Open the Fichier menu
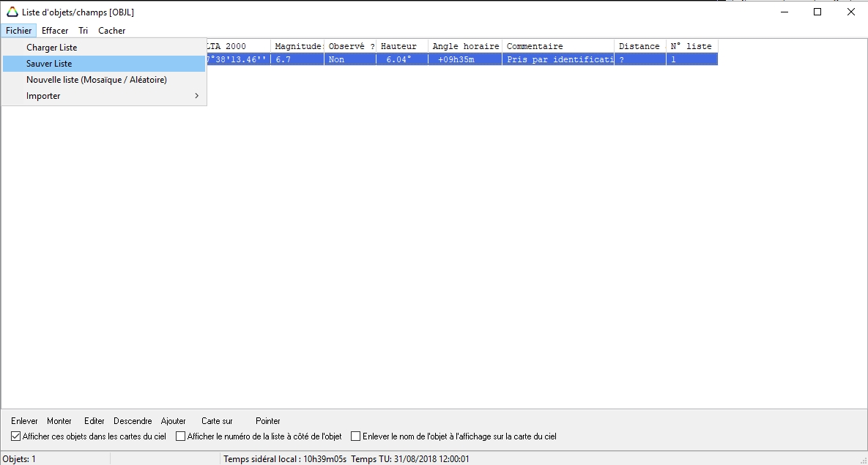868x465 pixels. point(18,31)
